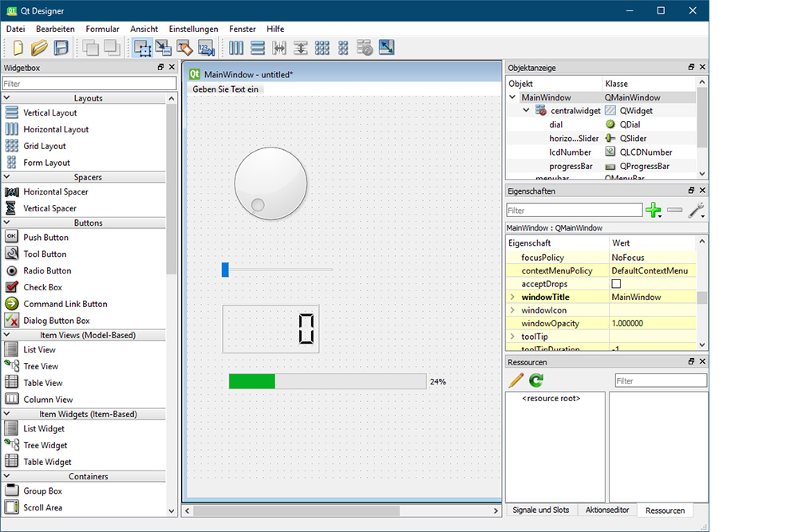Screen dimensions: 798x532
Task: Open the Fenster menu
Action: (243, 29)
